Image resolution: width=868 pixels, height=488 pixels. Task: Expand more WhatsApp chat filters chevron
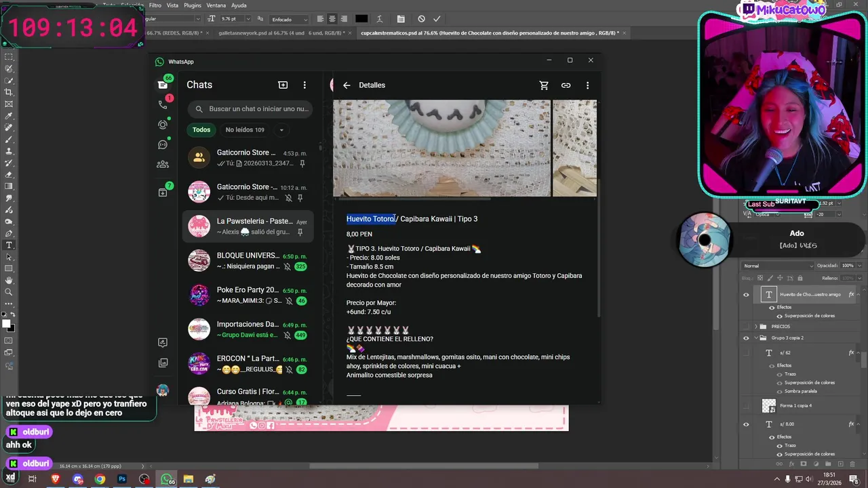281,130
